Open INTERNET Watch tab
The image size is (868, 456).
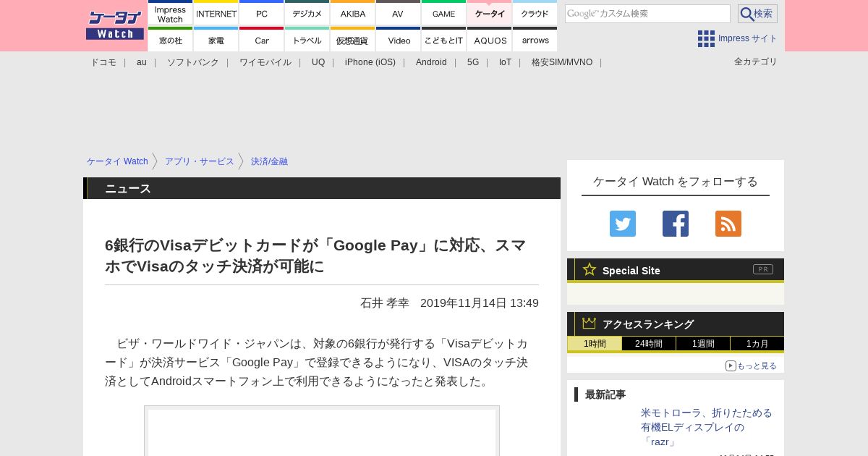[x=216, y=13]
